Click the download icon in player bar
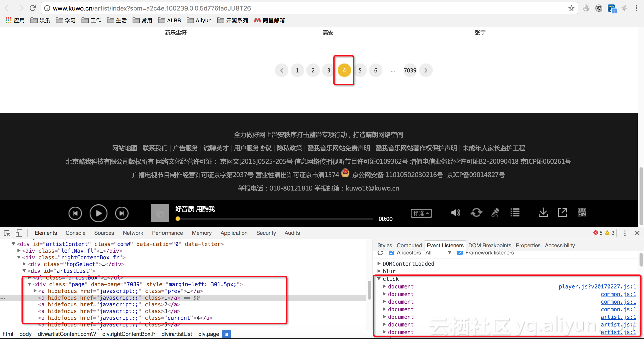 click(543, 213)
